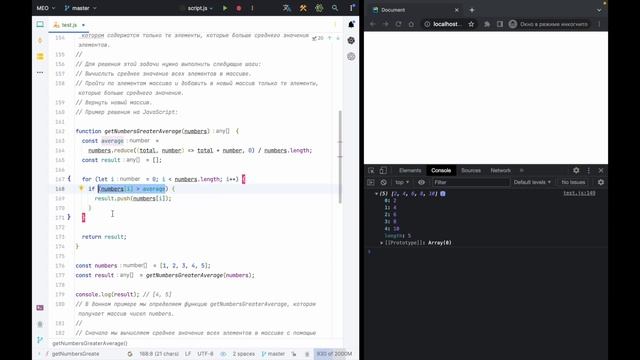Show more tool windows ellipsis in left sidebar
The height and width of the screenshot is (360, 640).
(40, 72)
